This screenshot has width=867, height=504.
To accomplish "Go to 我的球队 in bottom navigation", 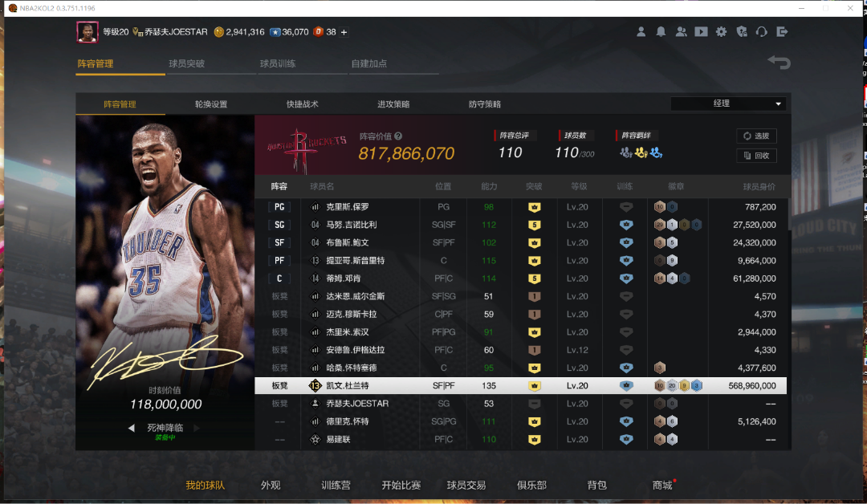I will pos(206,486).
